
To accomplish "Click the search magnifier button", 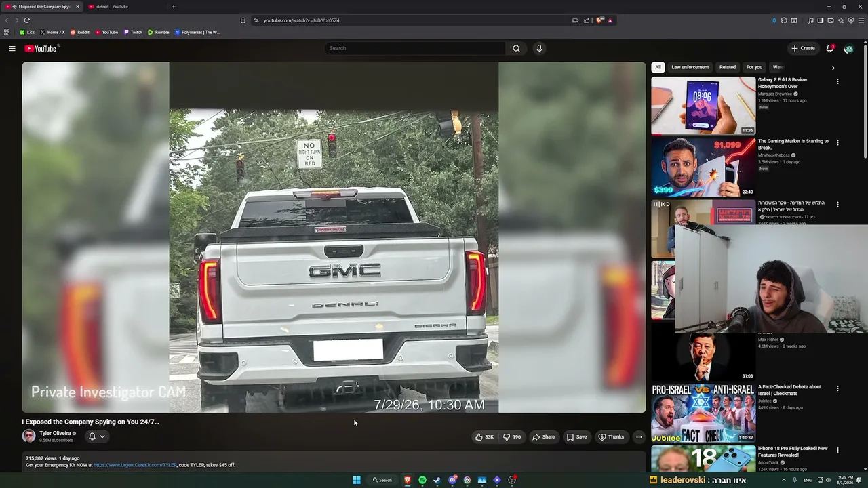I will 516,48.
